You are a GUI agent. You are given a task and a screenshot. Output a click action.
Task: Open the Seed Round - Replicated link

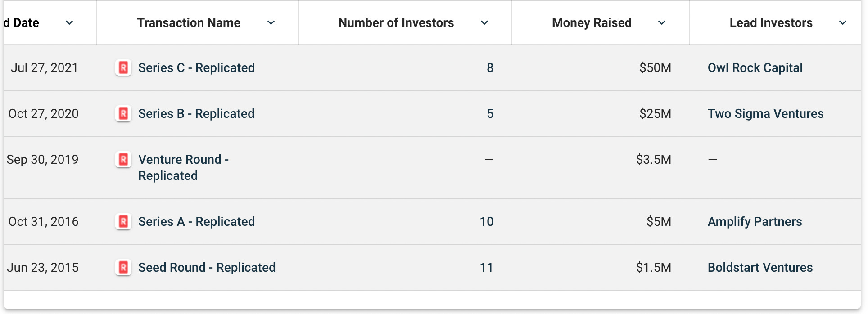207,268
